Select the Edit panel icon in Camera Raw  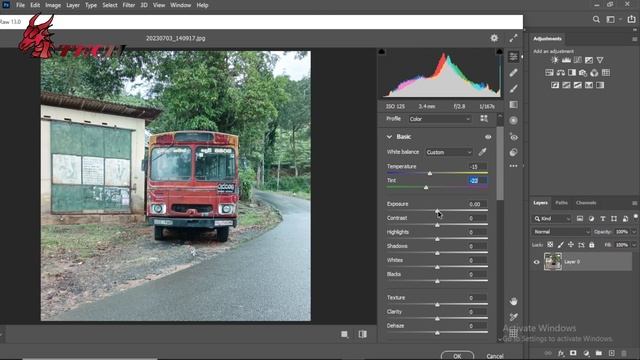(513, 57)
